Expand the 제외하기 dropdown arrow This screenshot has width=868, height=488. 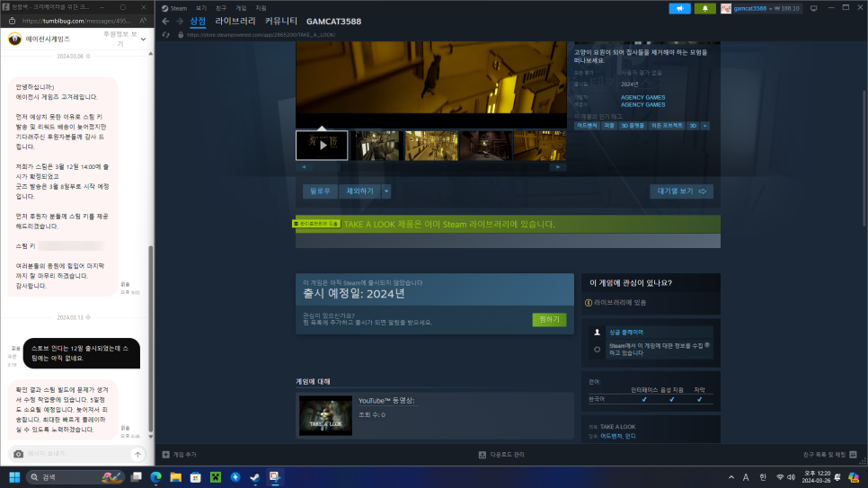coord(386,191)
